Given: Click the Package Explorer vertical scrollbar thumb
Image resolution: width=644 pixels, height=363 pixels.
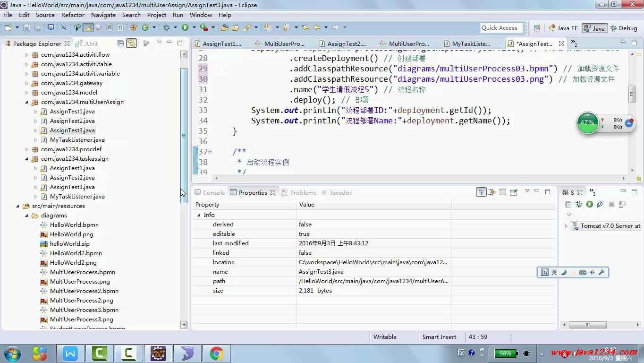Looking at the screenshot, I should [184, 135].
